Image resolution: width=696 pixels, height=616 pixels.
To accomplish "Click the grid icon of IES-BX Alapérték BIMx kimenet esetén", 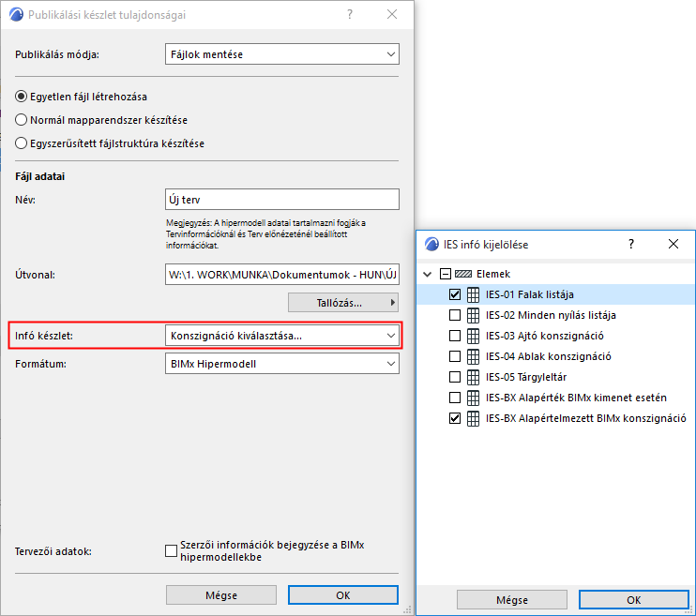I will [473, 398].
